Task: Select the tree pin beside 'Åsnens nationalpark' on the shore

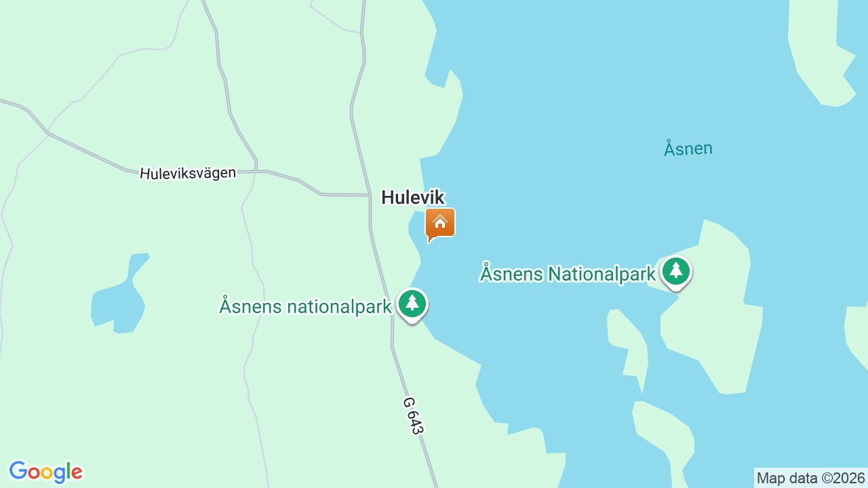Action: coord(412,305)
